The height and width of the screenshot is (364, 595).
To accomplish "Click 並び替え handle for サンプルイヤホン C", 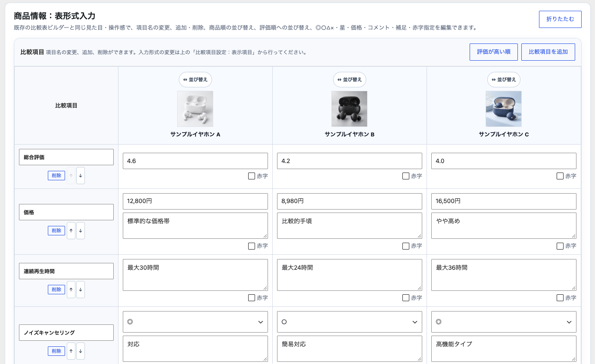I will point(504,80).
